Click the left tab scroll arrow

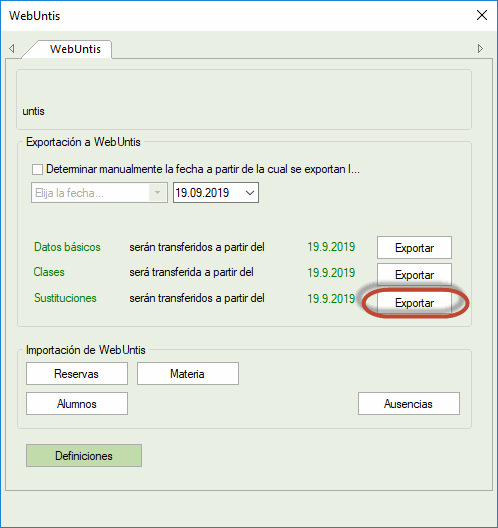point(12,48)
